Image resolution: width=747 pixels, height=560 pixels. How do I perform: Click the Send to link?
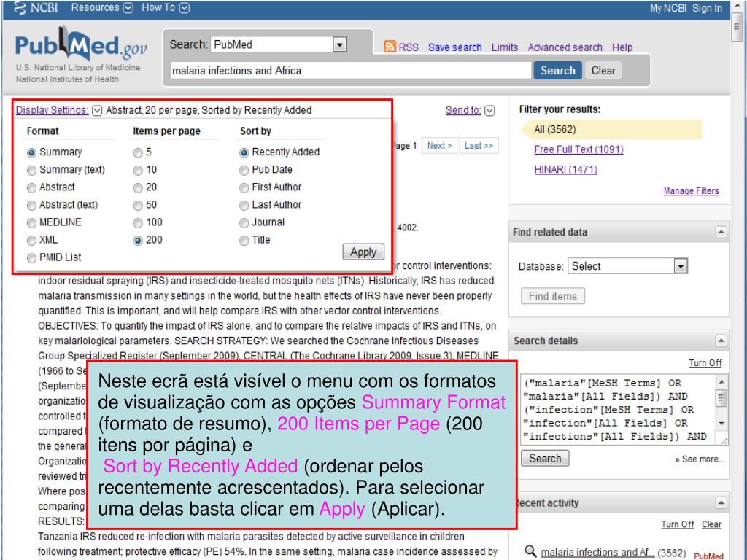(x=463, y=110)
